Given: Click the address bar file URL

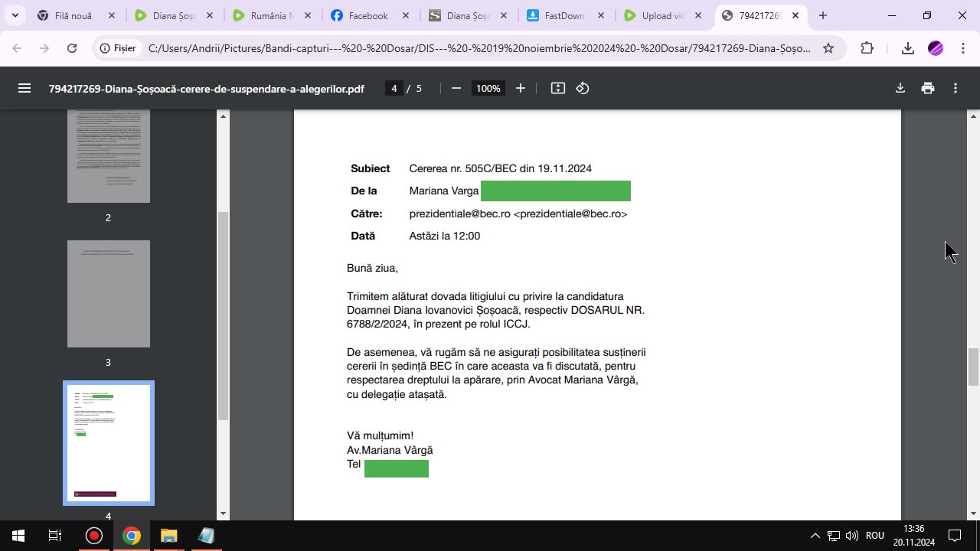Looking at the screenshot, I should [479, 48].
